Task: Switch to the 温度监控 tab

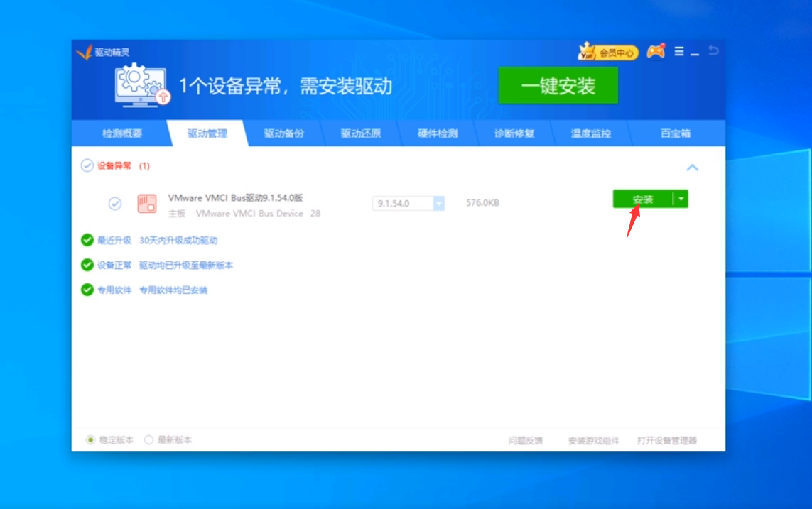Action: (x=591, y=133)
